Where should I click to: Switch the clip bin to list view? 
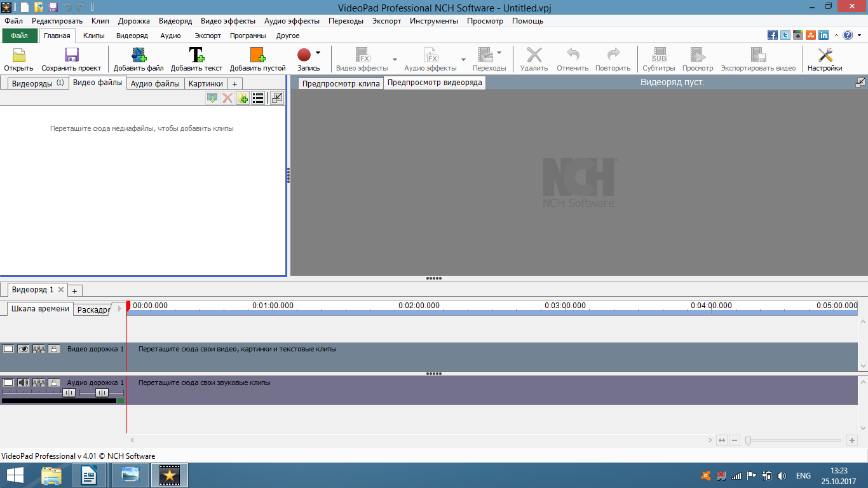258,98
